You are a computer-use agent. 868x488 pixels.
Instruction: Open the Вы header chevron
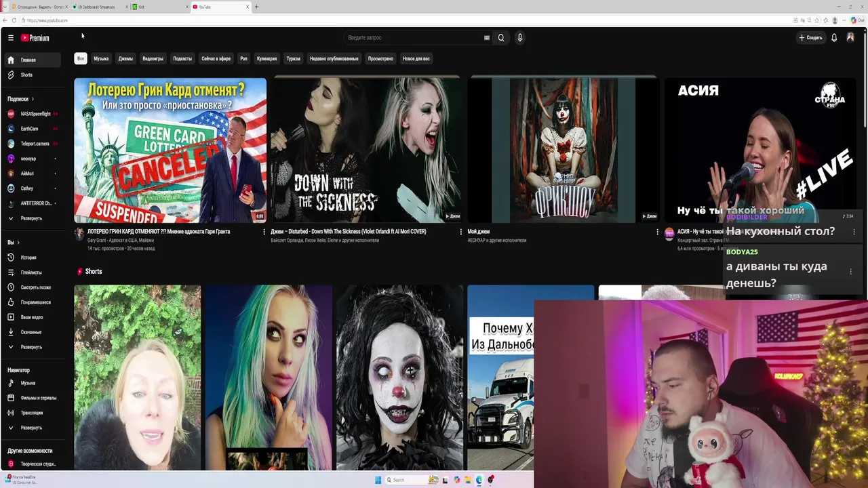[x=18, y=243]
